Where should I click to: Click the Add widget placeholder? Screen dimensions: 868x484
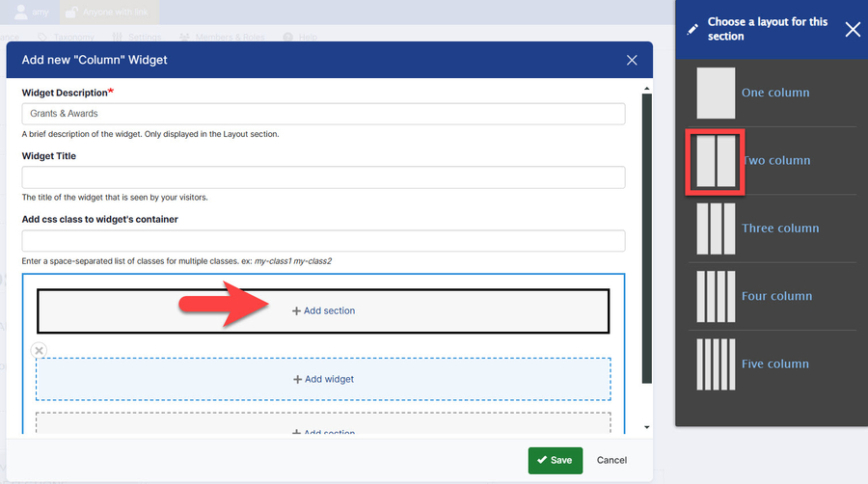[323, 379]
